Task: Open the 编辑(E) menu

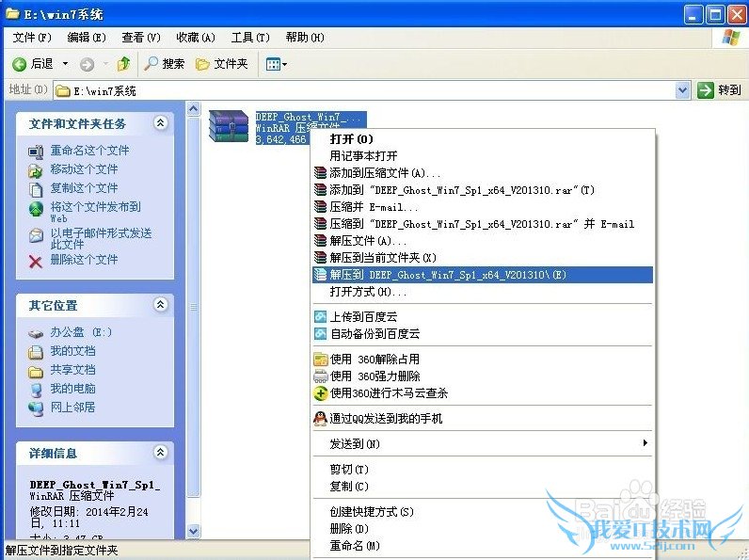Action: [87, 38]
